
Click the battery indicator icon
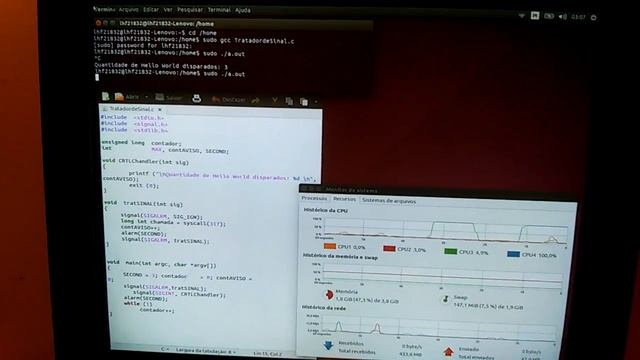(x=549, y=16)
